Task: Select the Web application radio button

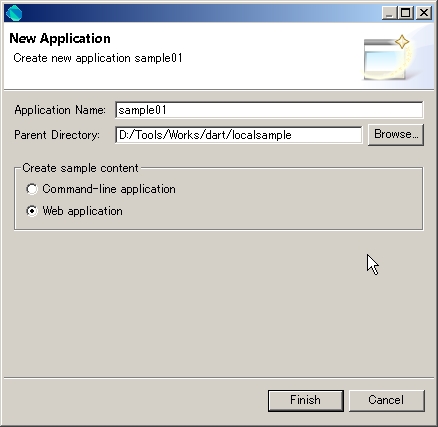Action: pos(32,211)
